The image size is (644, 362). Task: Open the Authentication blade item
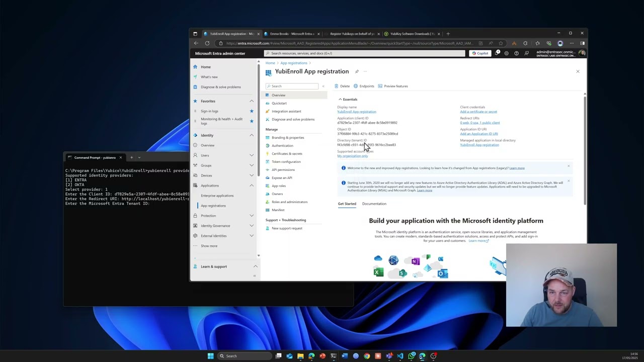pos(282,145)
